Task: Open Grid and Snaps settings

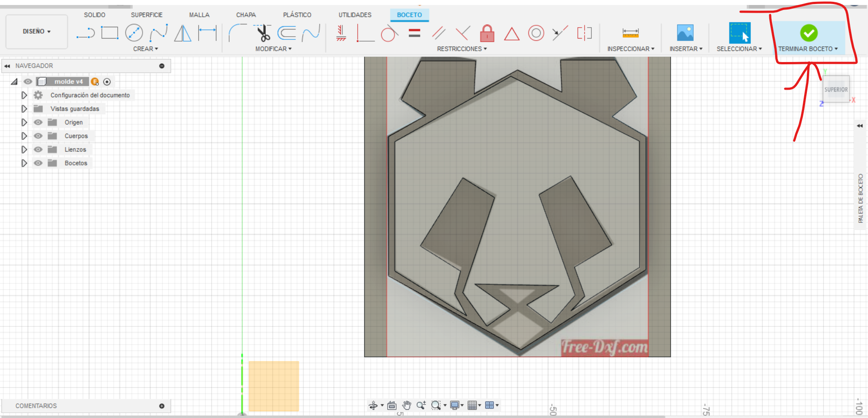Action: coord(472,405)
